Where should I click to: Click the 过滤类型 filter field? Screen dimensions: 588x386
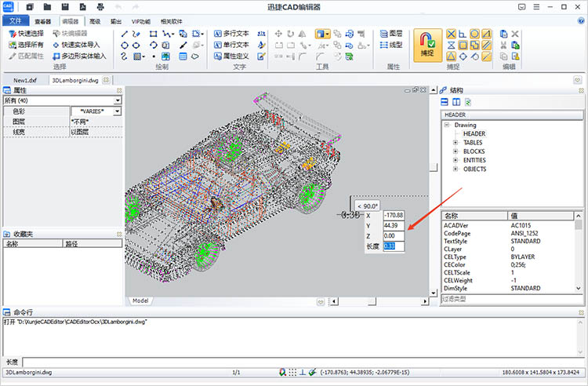[x=511, y=299]
